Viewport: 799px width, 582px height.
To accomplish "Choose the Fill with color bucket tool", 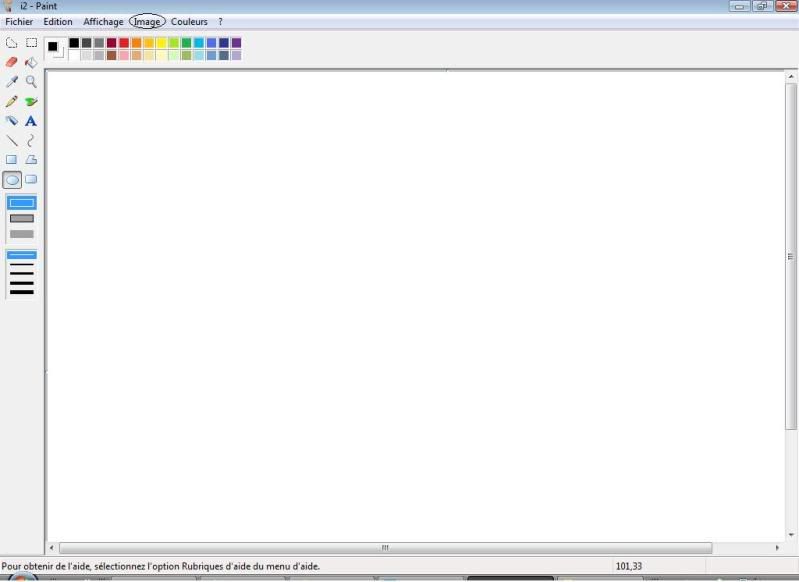I will pos(32,62).
